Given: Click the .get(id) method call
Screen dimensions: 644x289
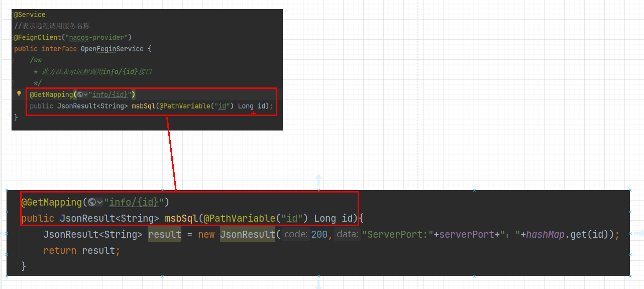Looking at the screenshot, I should point(588,235).
